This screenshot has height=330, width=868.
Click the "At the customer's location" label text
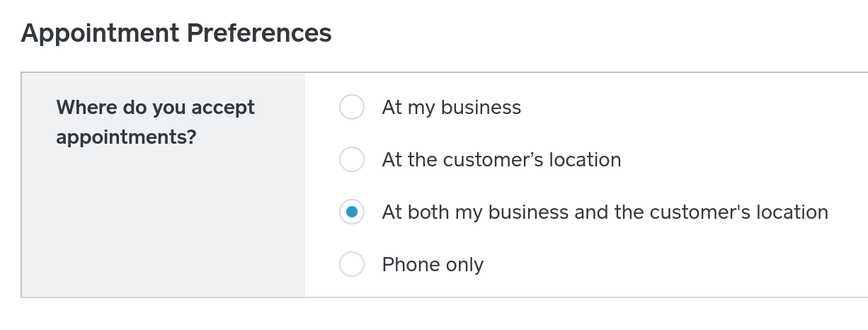(501, 160)
